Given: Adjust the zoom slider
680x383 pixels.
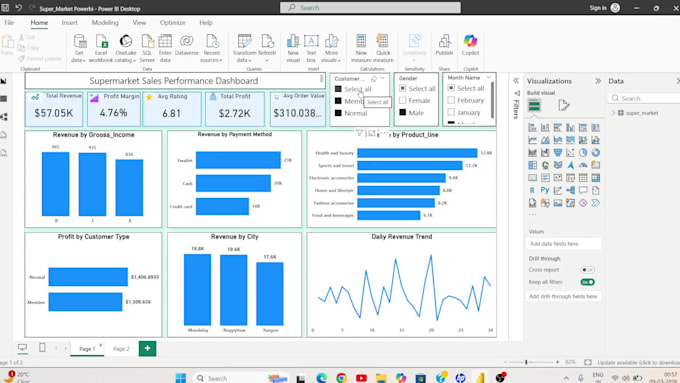Looking at the screenshot, I should [x=526, y=362].
